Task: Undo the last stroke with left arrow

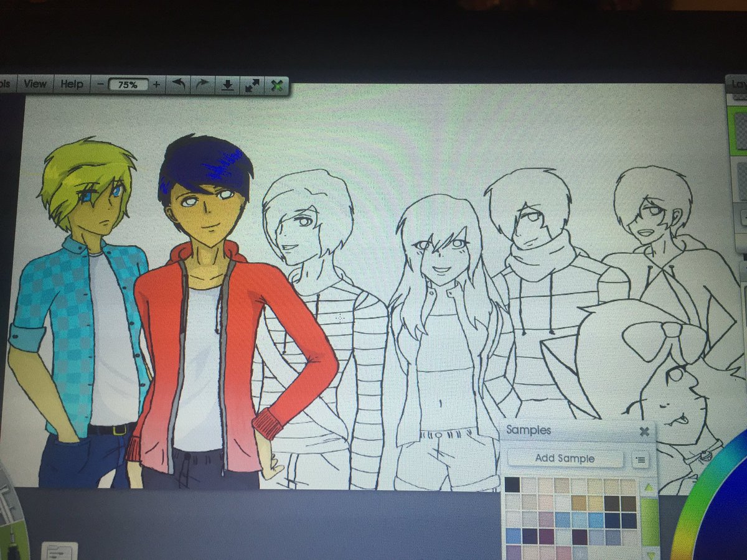Action: pyautogui.click(x=179, y=85)
